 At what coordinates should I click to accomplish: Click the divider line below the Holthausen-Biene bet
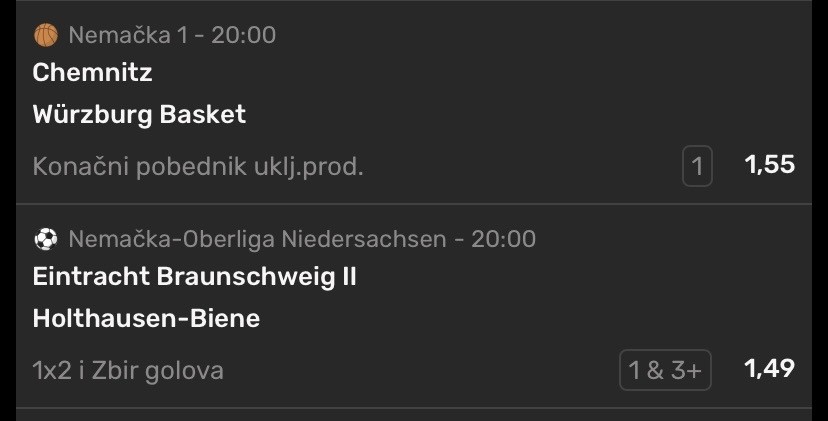(x=414, y=408)
